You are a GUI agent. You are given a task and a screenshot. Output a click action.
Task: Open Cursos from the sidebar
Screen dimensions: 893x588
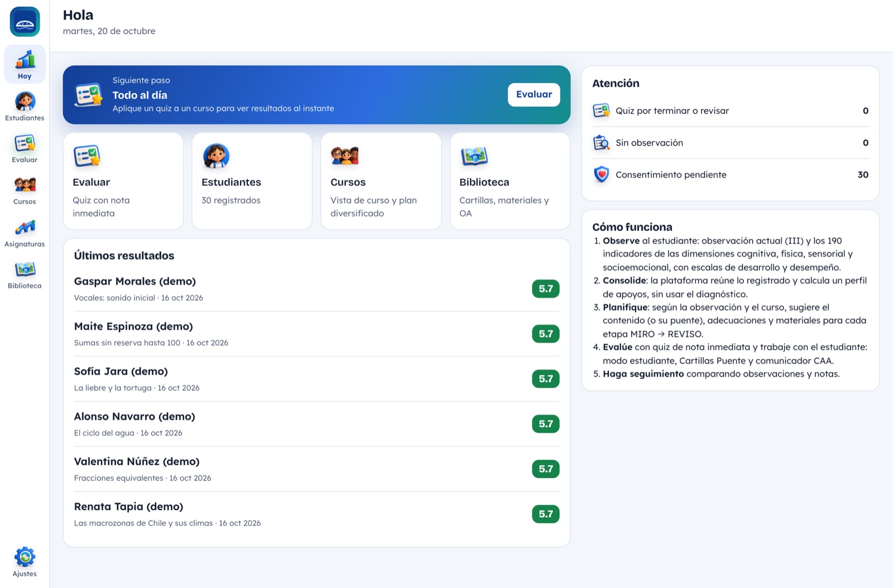coord(25,190)
